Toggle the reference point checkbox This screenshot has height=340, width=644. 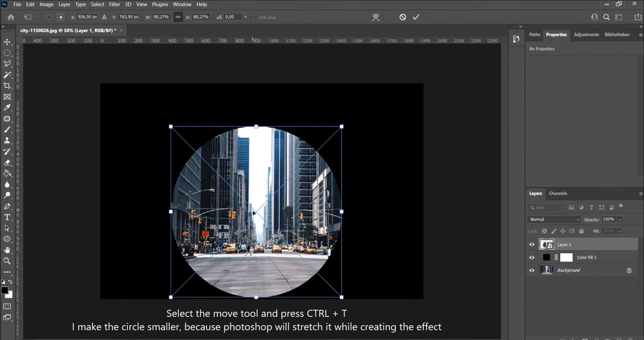point(49,17)
